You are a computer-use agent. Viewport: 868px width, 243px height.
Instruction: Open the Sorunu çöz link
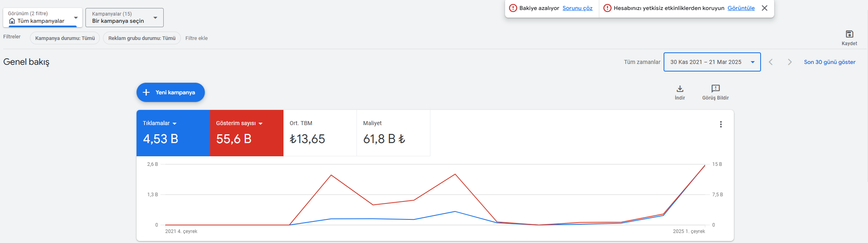[x=577, y=8]
